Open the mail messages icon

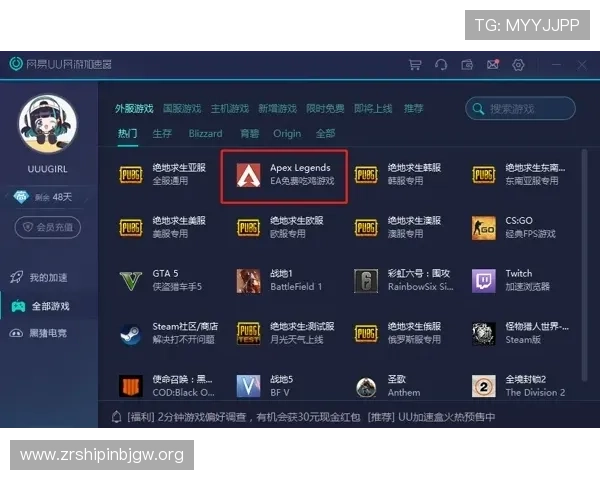[493, 65]
